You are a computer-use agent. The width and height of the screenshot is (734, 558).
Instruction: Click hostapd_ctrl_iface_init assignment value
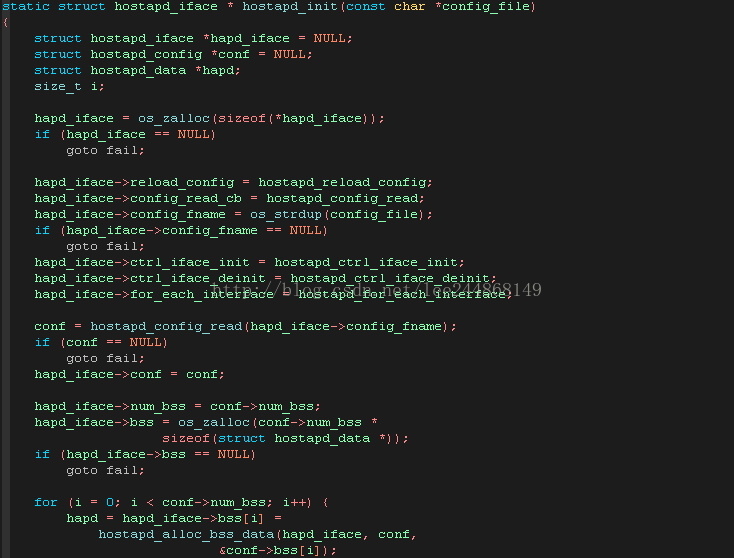click(366, 262)
